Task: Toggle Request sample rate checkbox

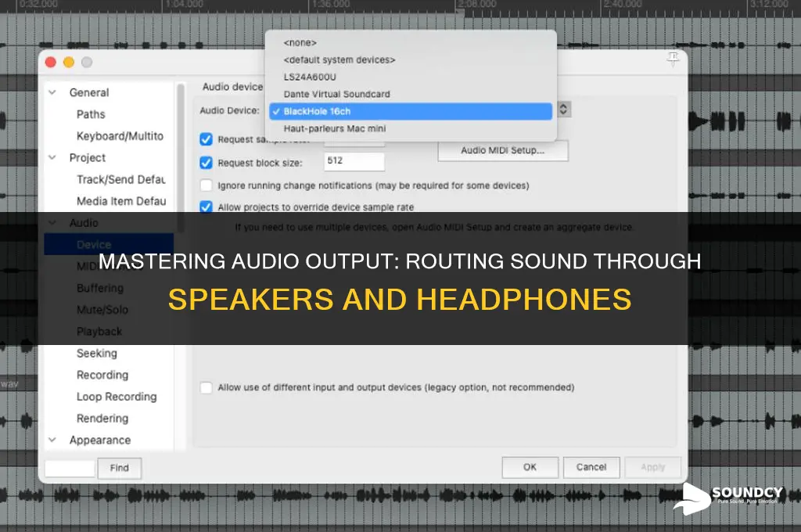Action: 206,139
